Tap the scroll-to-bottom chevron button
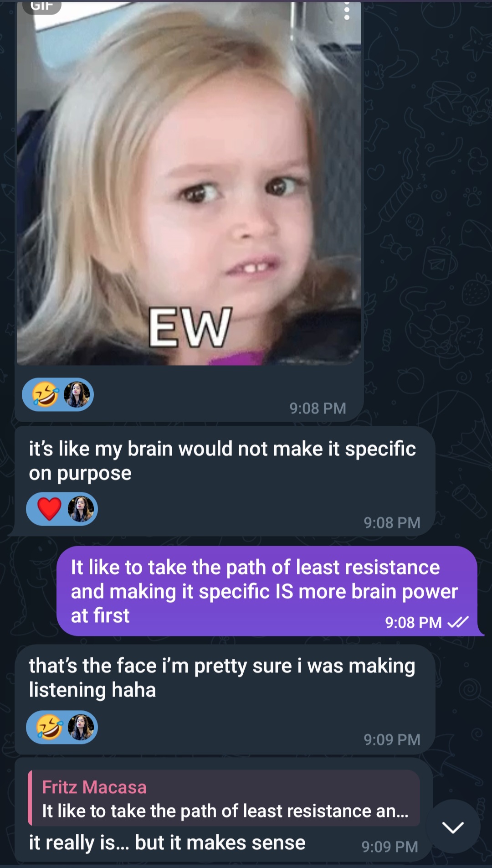The height and width of the screenshot is (868, 492). [x=453, y=827]
